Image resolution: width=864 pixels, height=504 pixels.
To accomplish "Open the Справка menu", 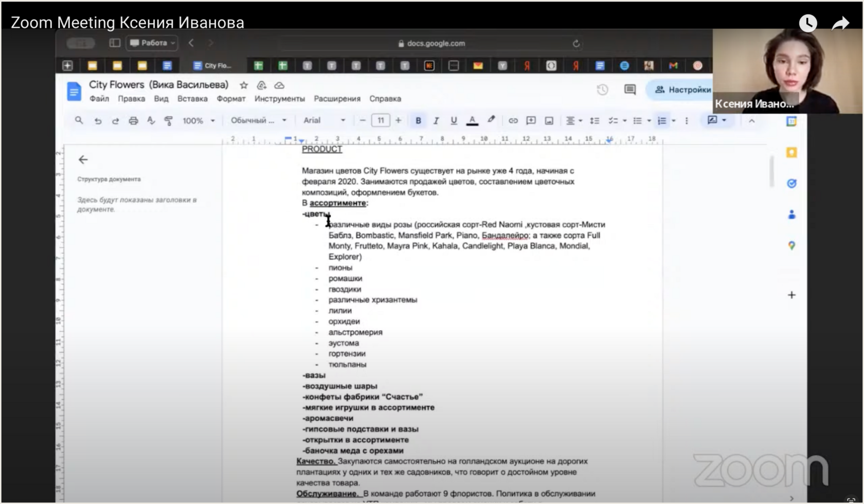I will (x=385, y=99).
